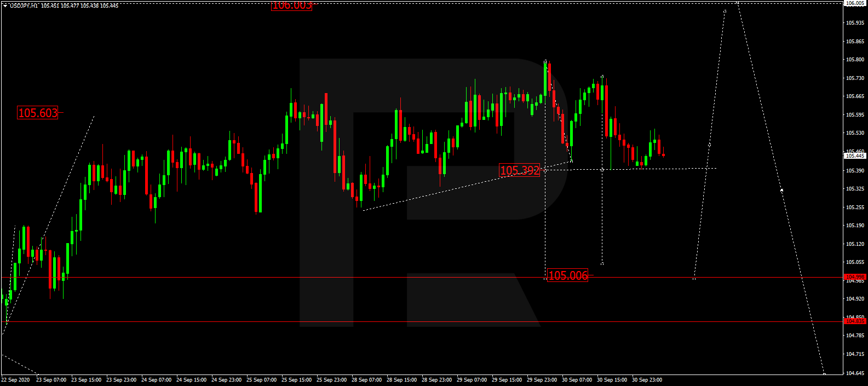
Task: Click the 105.603 red price label
Action: (x=38, y=113)
